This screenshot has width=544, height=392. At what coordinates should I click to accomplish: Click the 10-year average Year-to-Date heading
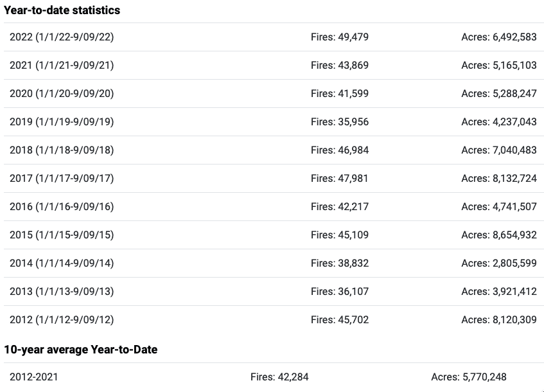pyautogui.click(x=81, y=350)
